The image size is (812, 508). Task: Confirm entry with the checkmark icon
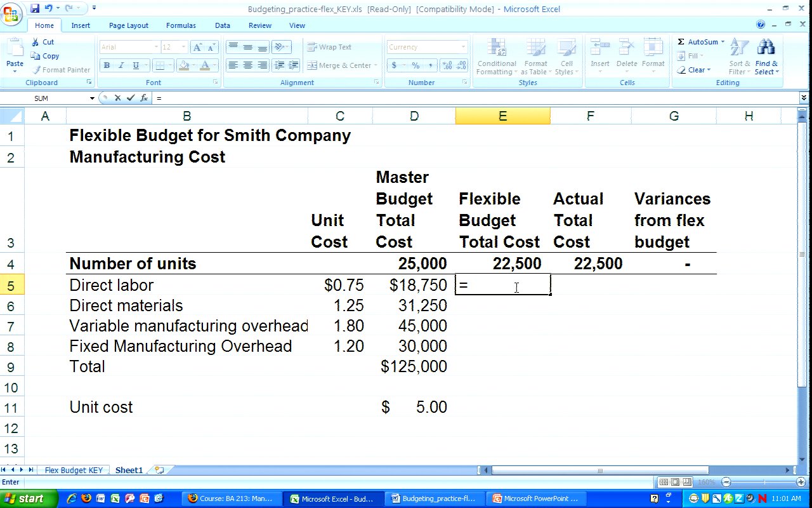pyautogui.click(x=131, y=98)
